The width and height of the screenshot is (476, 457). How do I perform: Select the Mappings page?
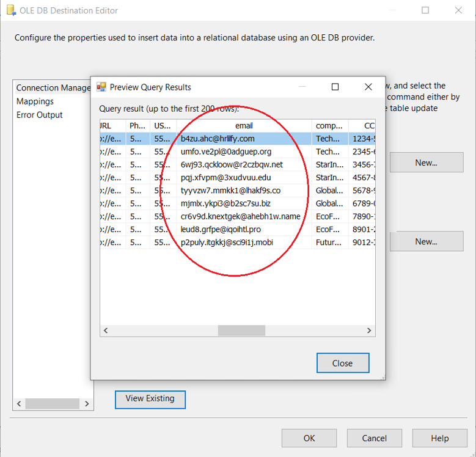pyautogui.click(x=35, y=101)
